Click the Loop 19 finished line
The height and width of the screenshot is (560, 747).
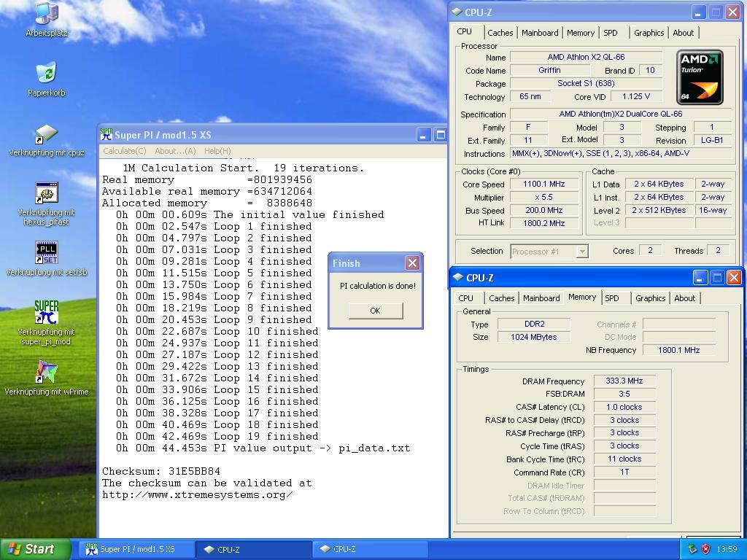tap(217, 436)
